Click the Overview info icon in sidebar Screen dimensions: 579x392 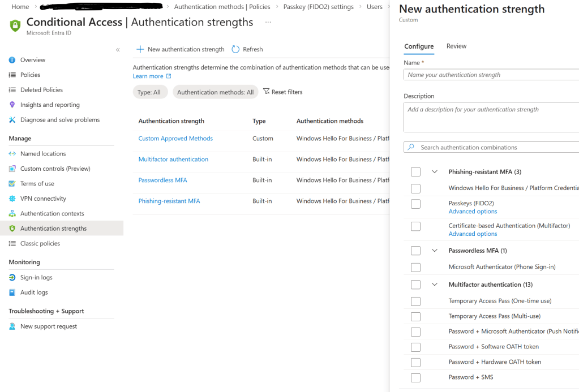(12, 60)
